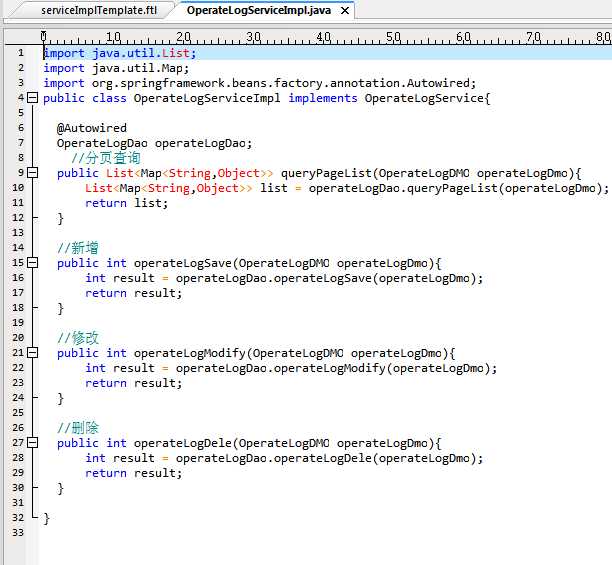The image size is (612, 565).
Task: Click operateLogDao.operateLogModify call on line 22
Action: tap(336, 368)
